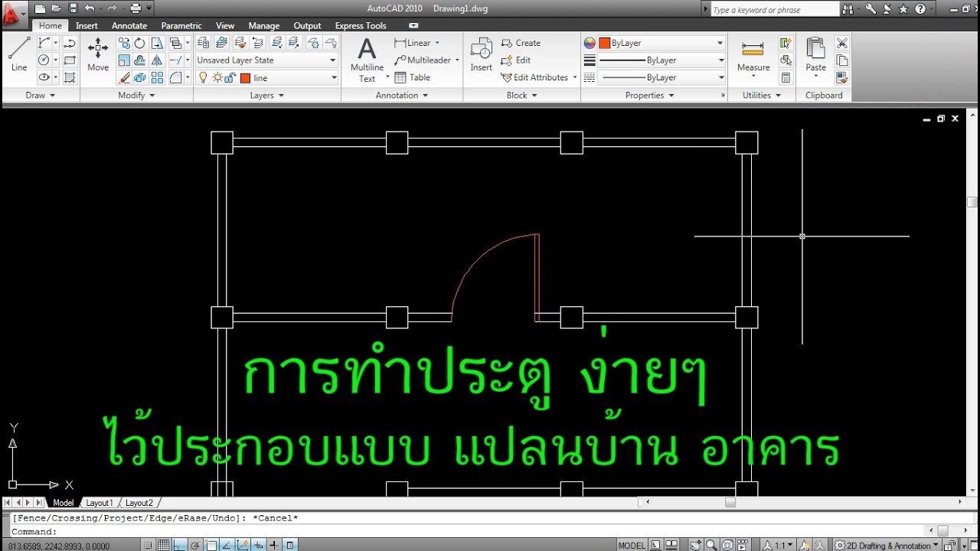This screenshot has width=980, height=551.
Task: Click MODEL button in status bar
Action: point(632,546)
